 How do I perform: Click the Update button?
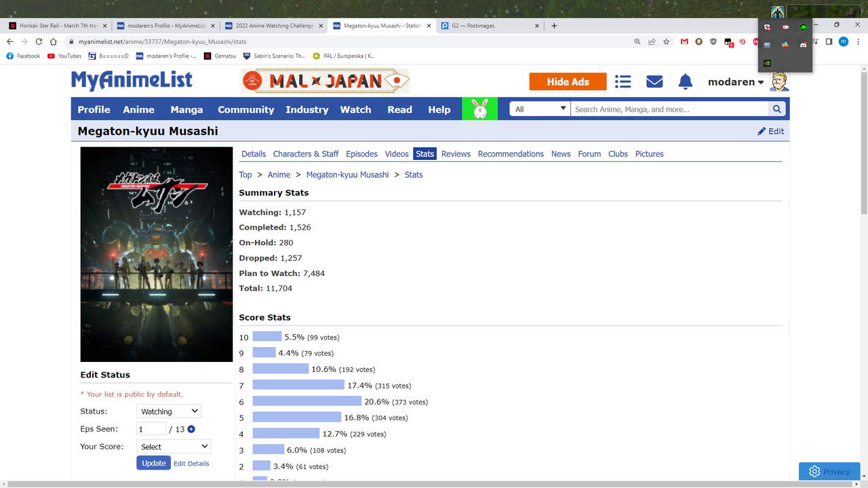153,463
